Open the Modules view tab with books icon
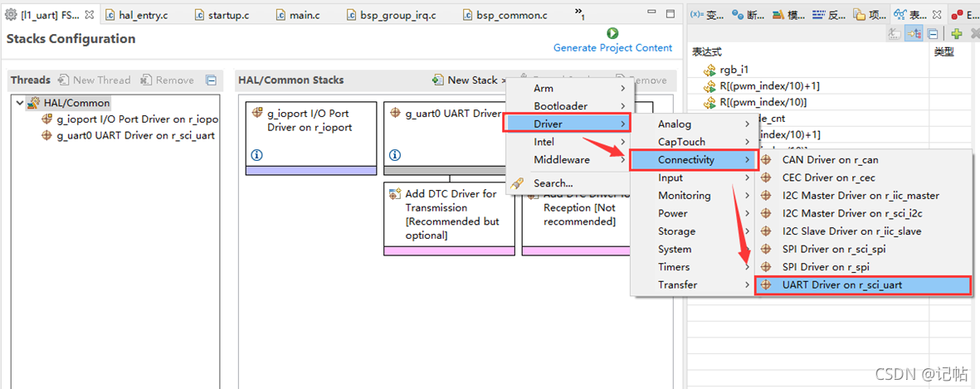980x389 pixels. [x=789, y=14]
